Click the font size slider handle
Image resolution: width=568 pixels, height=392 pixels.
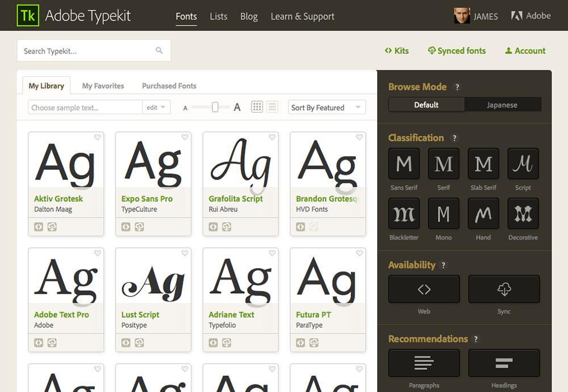pos(215,107)
